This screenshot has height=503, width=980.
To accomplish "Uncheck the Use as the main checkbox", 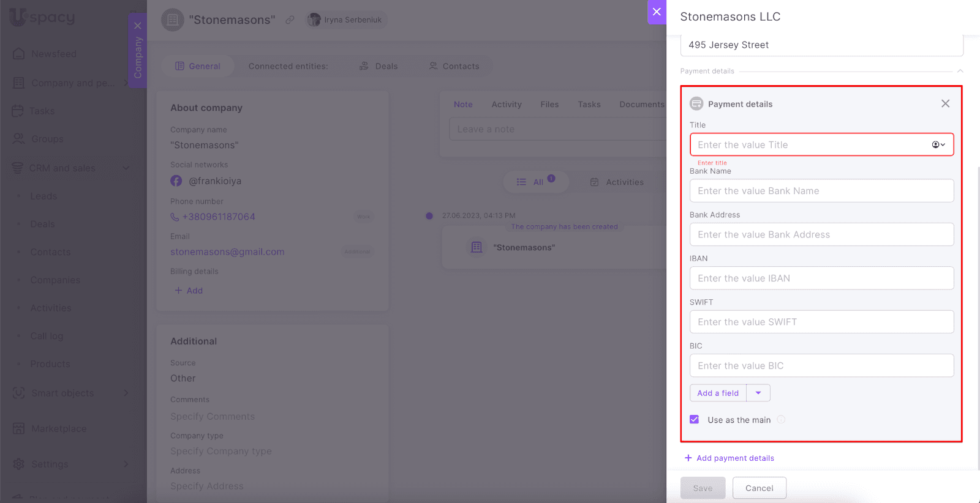I will 695,420.
